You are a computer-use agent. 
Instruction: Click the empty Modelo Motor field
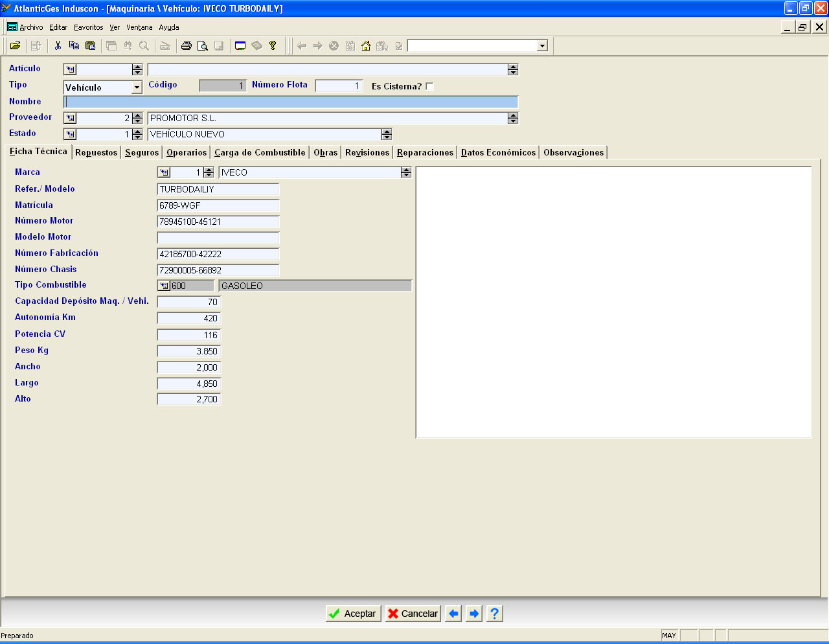[x=218, y=238]
